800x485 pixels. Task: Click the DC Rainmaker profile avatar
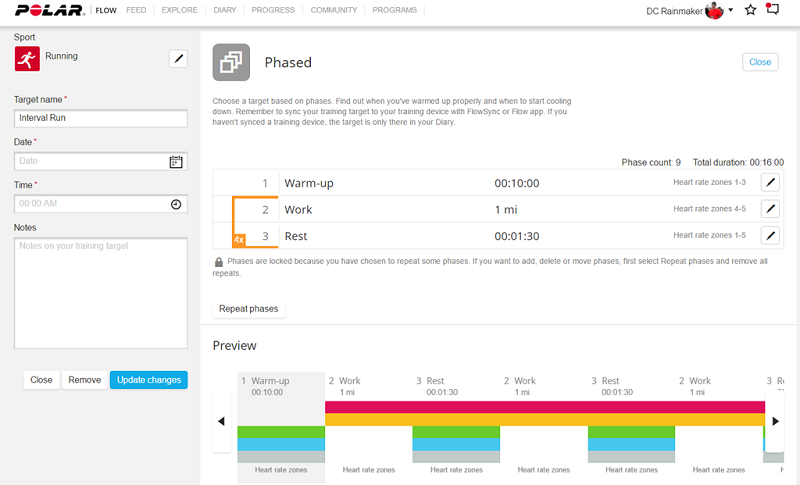coord(714,10)
